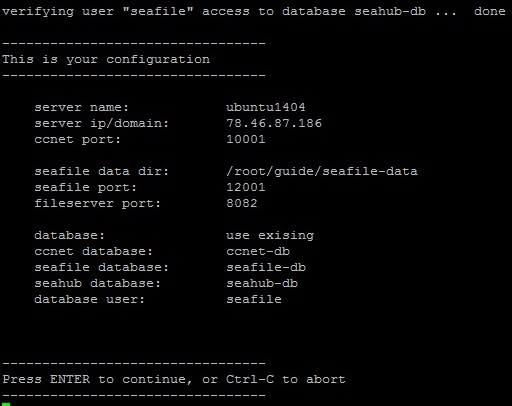
Task: Click the 'fileserver port:' label
Action: pos(98,204)
